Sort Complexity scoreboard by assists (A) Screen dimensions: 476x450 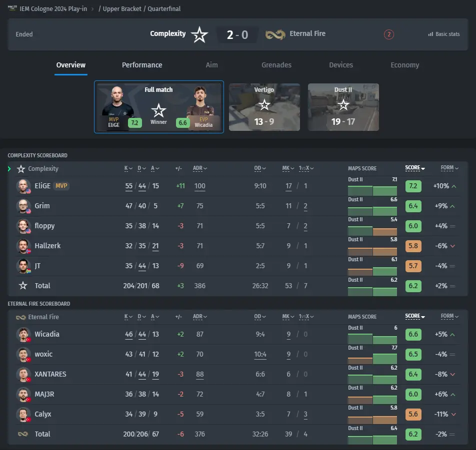(x=155, y=168)
